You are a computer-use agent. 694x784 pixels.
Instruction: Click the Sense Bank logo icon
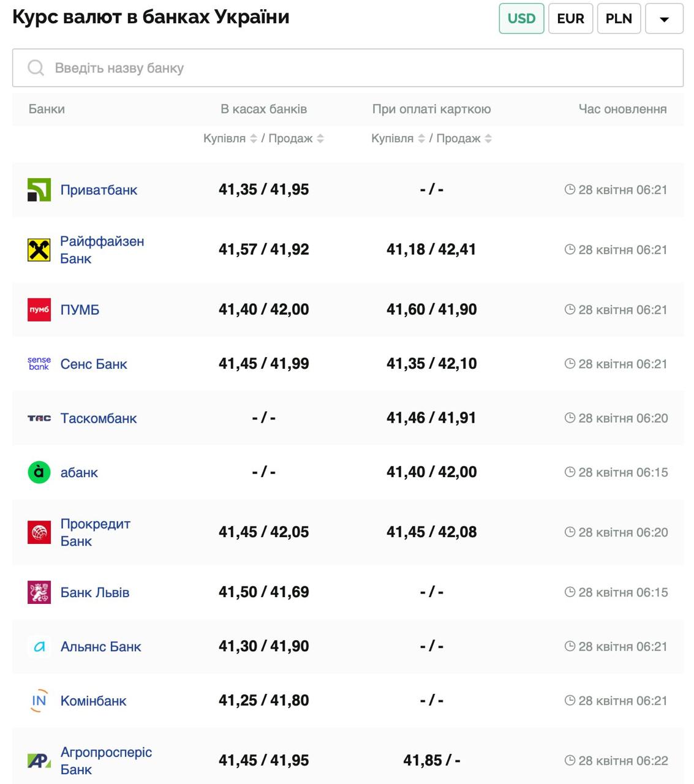point(39,364)
